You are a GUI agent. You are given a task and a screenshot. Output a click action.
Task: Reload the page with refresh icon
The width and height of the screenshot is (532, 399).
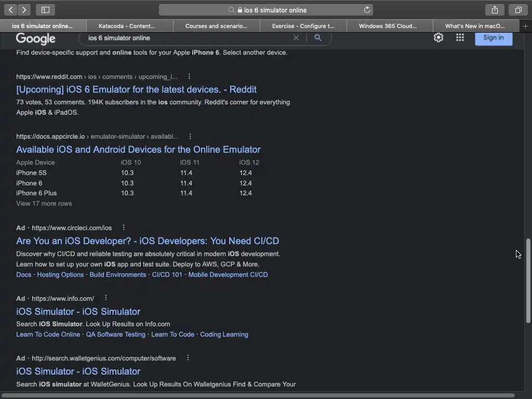pos(367,10)
